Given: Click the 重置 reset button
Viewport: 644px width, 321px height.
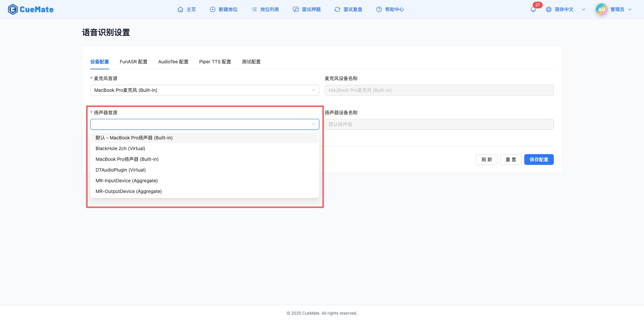Looking at the screenshot, I should [x=511, y=159].
